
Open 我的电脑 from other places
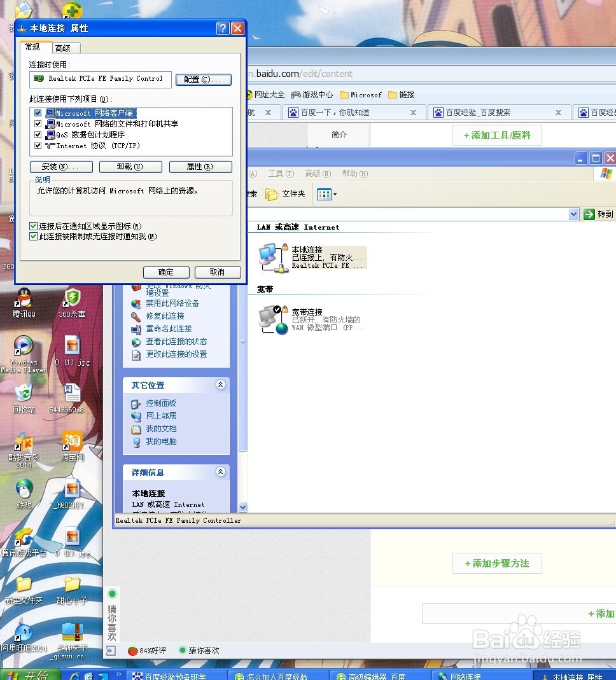(161, 441)
